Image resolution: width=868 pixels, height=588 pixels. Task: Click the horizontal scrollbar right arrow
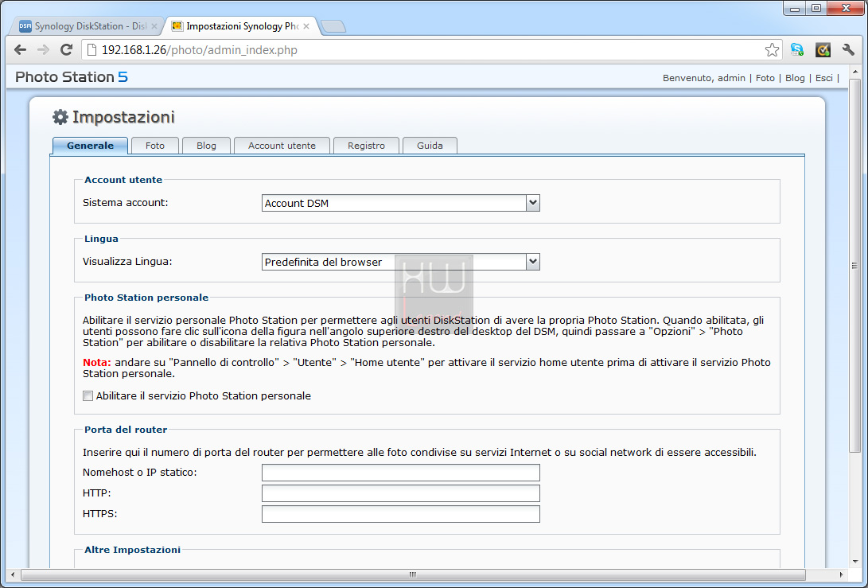pyautogui.click(x=842, y=574)
